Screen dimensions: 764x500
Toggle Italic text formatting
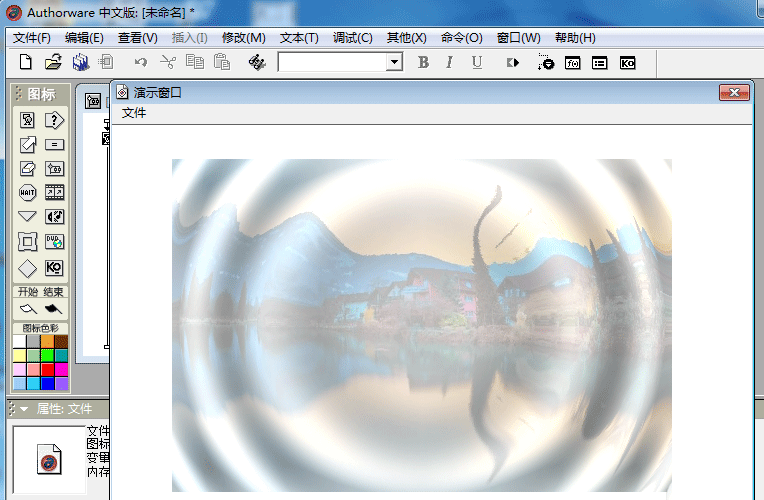click(x=449, y=63)
